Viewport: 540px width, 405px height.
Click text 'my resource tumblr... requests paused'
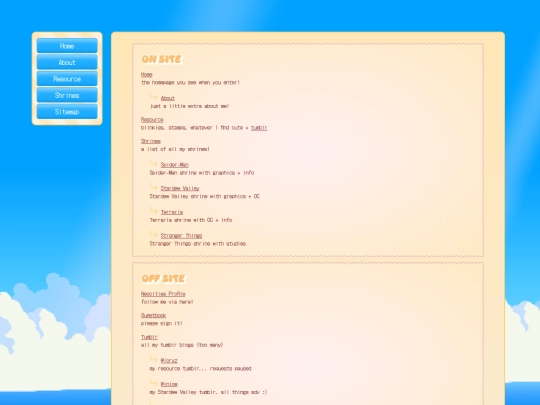[x=200, y=368]
